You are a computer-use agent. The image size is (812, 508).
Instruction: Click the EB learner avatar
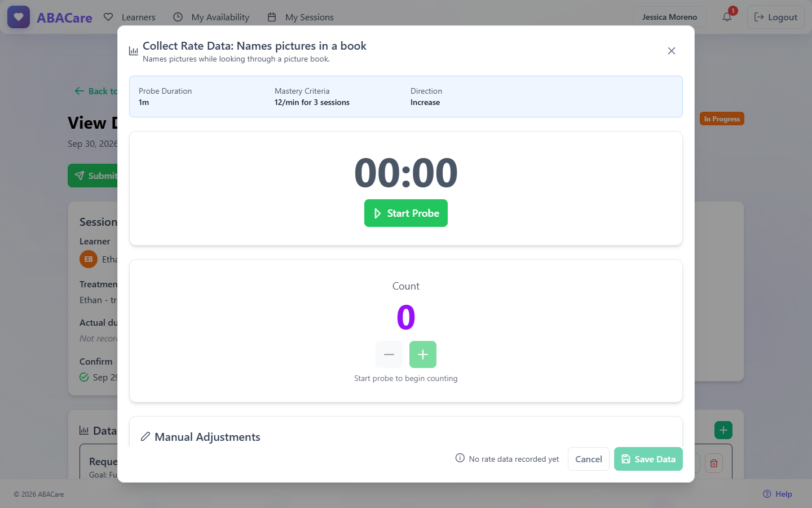pos(89,259)
